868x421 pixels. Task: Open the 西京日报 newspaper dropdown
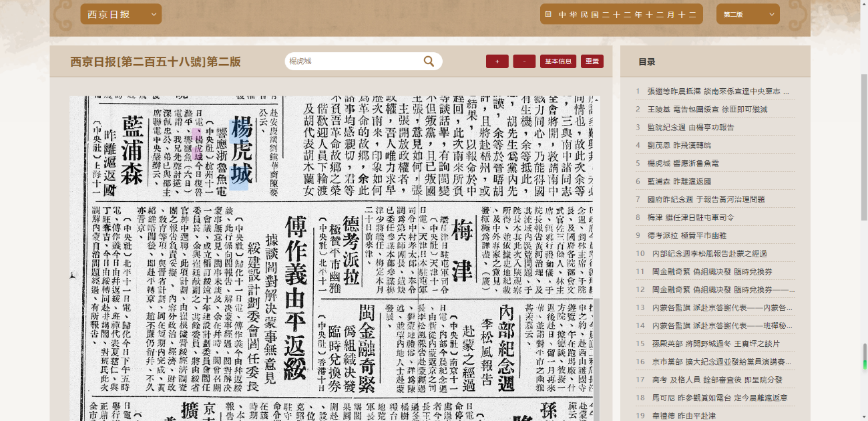click(x=121, y=14)
